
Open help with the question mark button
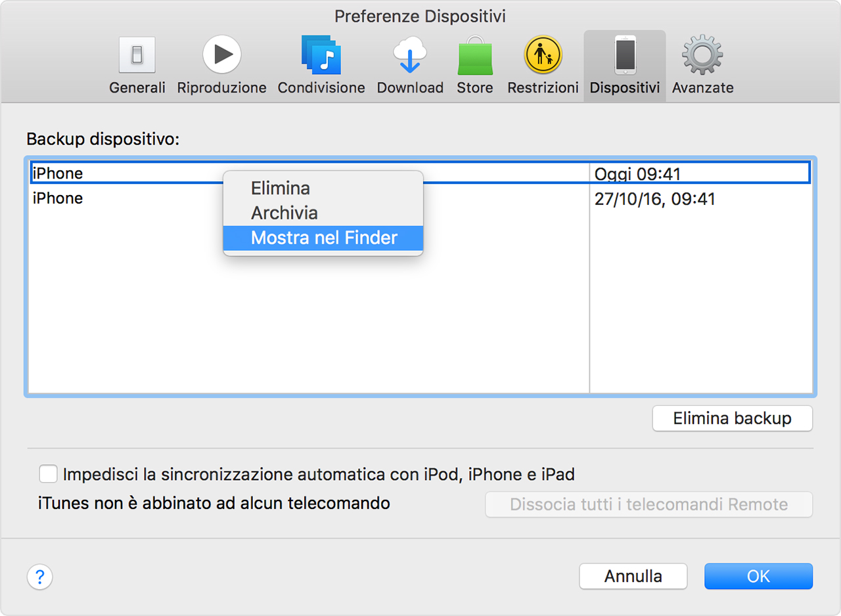tap(40, 577)
